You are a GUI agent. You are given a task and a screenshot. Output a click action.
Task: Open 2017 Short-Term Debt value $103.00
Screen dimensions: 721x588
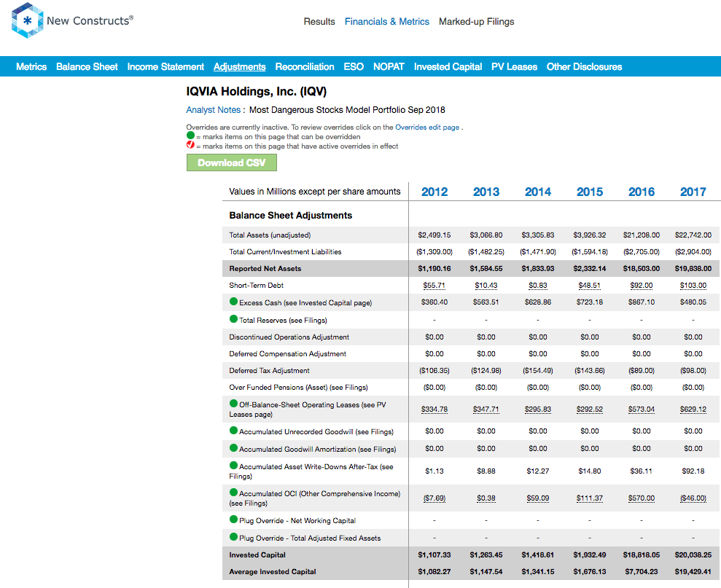[x=693, y=286]
